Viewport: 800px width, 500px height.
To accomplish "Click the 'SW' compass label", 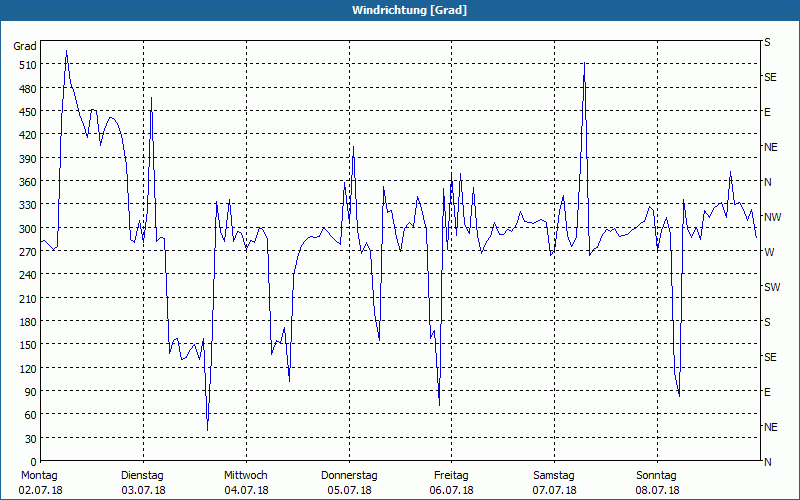I will pos(772,287).
